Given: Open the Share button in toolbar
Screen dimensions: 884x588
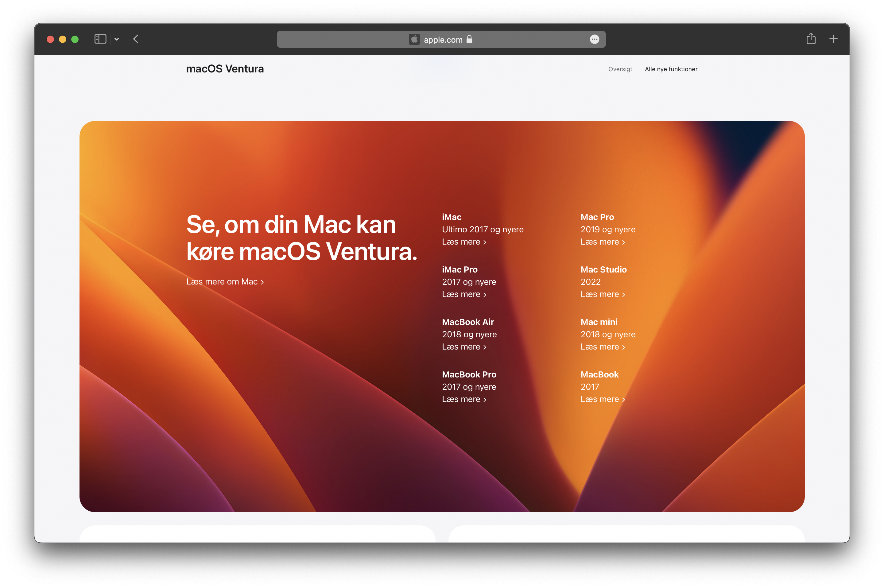Looking at the screenshot, I should (x=811, y=39).
